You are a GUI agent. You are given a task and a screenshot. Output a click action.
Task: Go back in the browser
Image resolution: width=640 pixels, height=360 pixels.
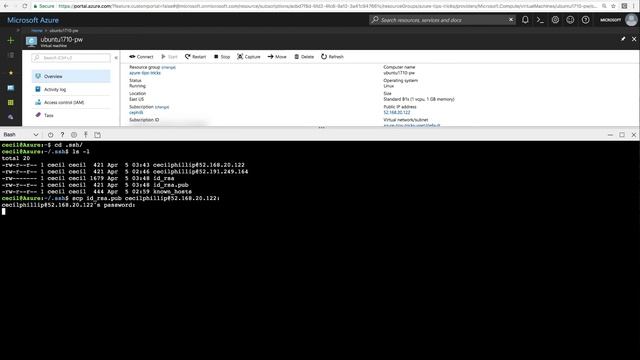click(6, 6)
